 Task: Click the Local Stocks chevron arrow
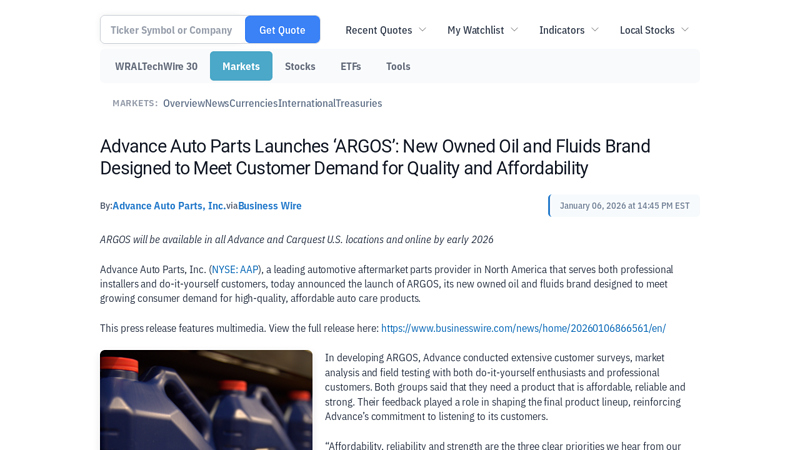tap(685, 30)
